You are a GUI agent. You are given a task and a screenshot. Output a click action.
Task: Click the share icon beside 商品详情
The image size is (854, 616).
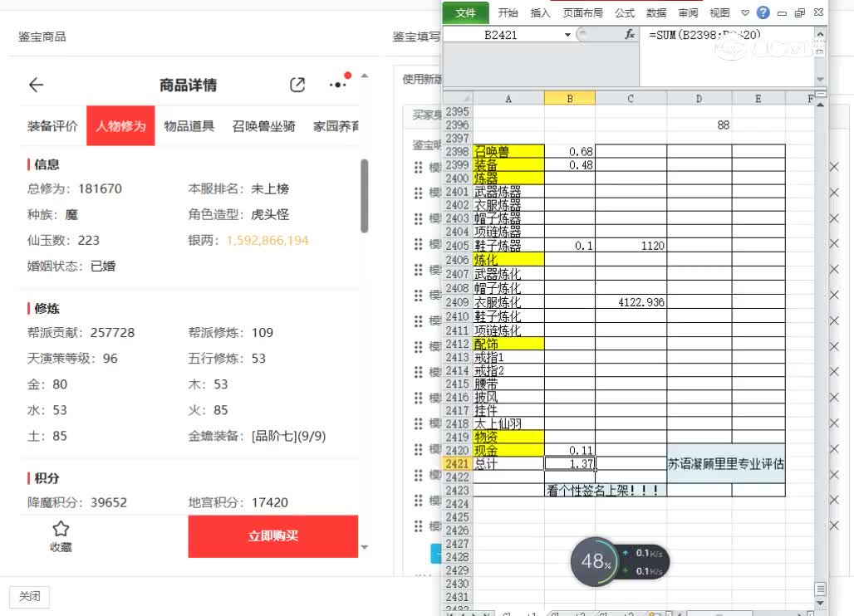click(x=297, y=85)
